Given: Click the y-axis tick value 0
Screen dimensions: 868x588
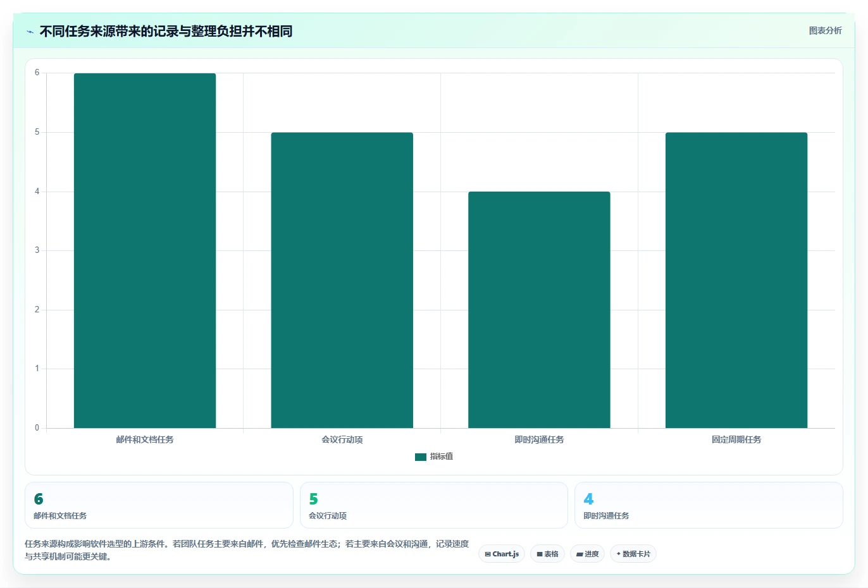Looking at the screenshot, I should click(37, 428).
